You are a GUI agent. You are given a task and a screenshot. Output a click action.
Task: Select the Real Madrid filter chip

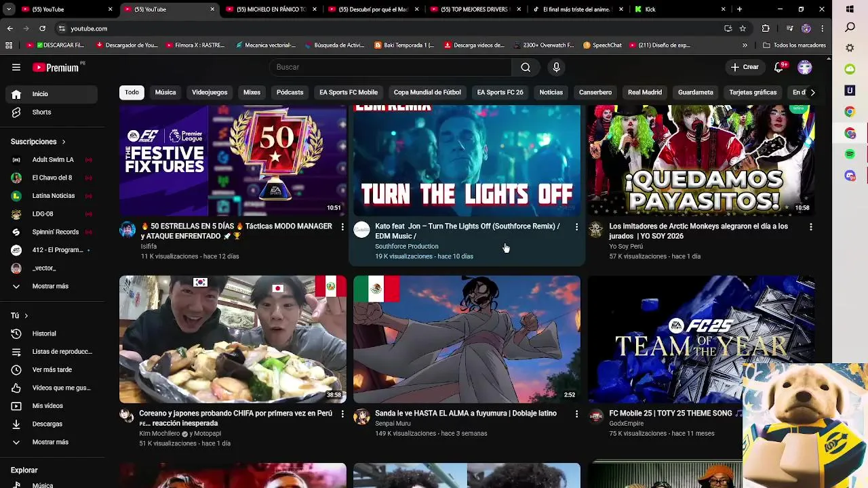(645, 92)
